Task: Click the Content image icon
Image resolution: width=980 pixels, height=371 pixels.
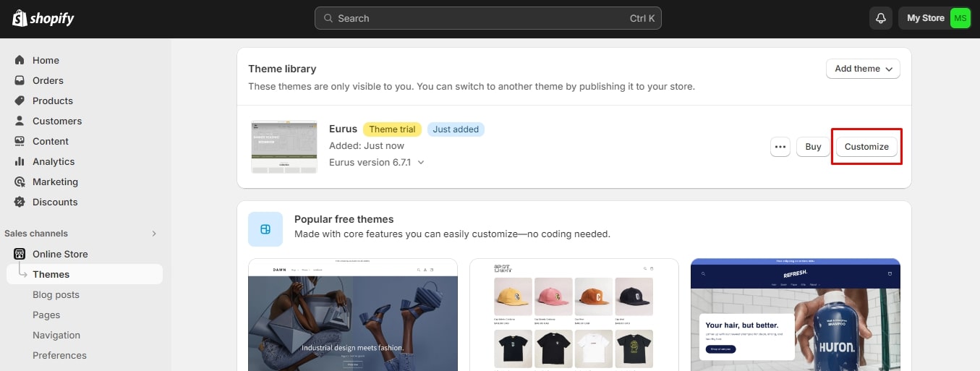Action: tap(20, 141)
